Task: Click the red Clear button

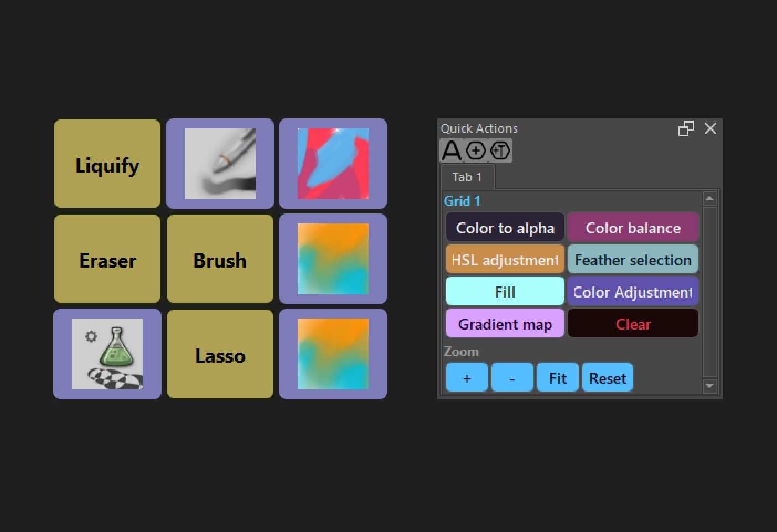Action: 633,324
